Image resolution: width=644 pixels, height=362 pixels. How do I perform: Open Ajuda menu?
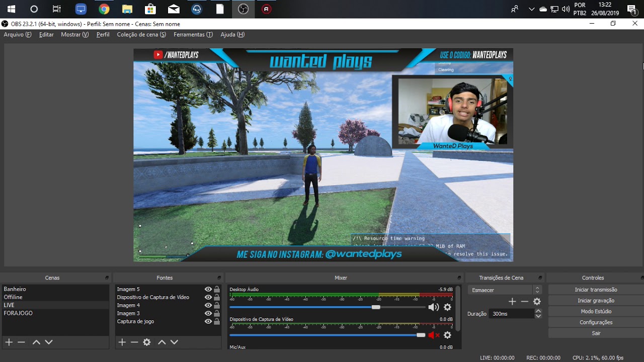232,35
